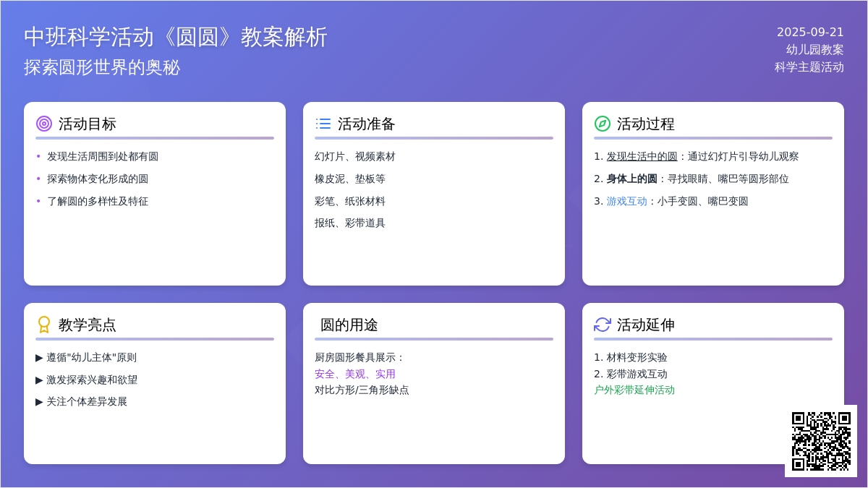The height and width of the screenshot is (488, 868).
Task: Select the bold 身体上的圆 step
Action: (x=631, y=179)
